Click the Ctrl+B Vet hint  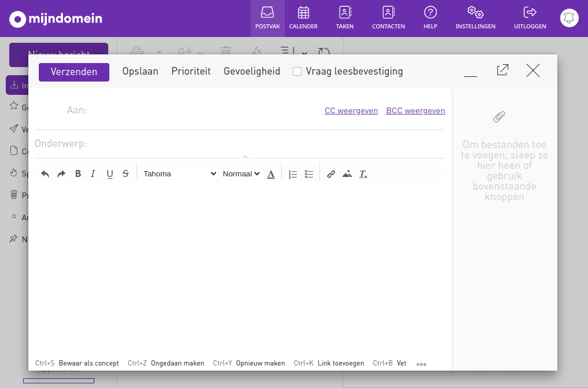[x=389, y=363]
